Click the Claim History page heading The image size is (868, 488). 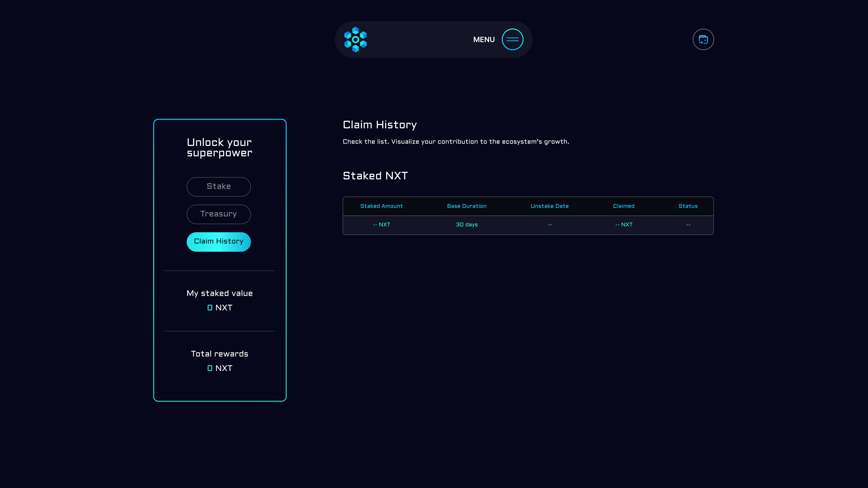coord(380,125)
